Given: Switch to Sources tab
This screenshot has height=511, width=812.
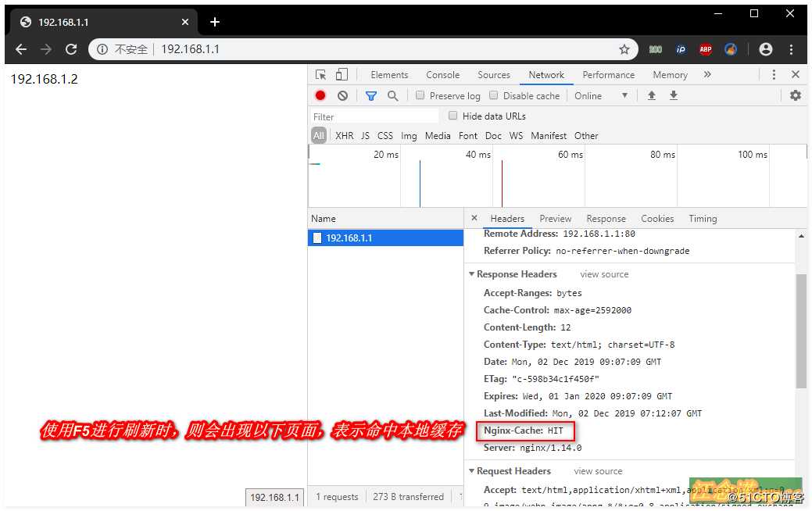Looking at the screenshot, I should pos(493,75).
